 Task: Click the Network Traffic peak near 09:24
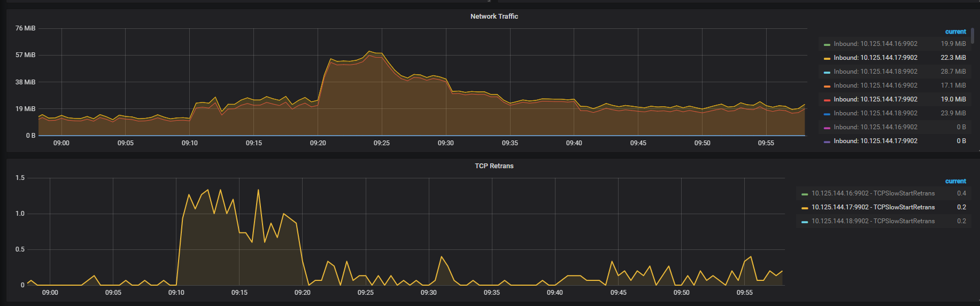[x=369, y=52]
